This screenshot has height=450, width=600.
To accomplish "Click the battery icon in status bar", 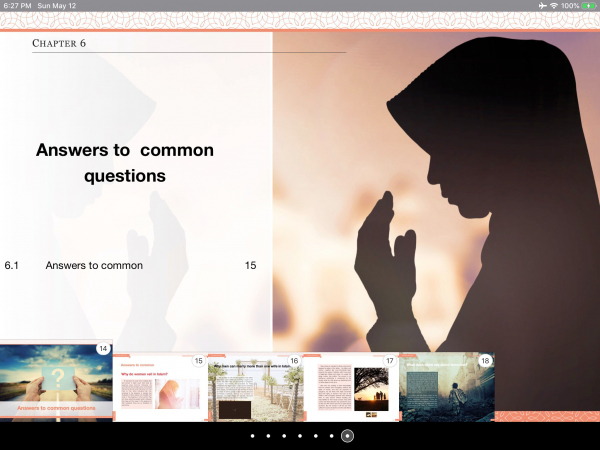I will point(589,6).
